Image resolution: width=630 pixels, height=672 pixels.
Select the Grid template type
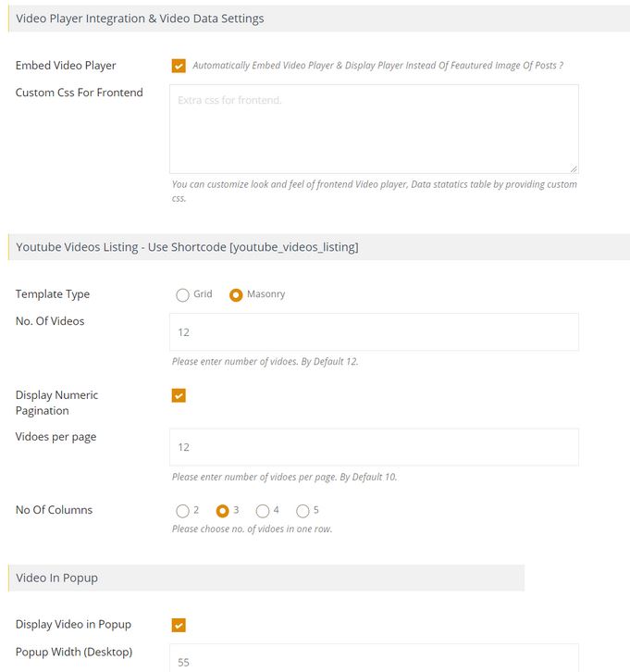182,295
